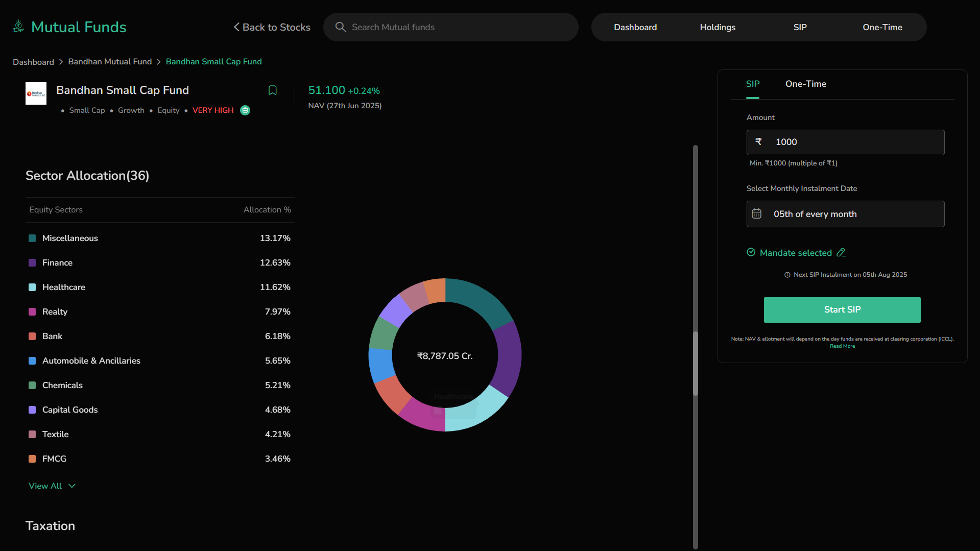Viewport: 980px width, 551px height.
Task: Click the Allocation % column header
Action: coord(267,210)
